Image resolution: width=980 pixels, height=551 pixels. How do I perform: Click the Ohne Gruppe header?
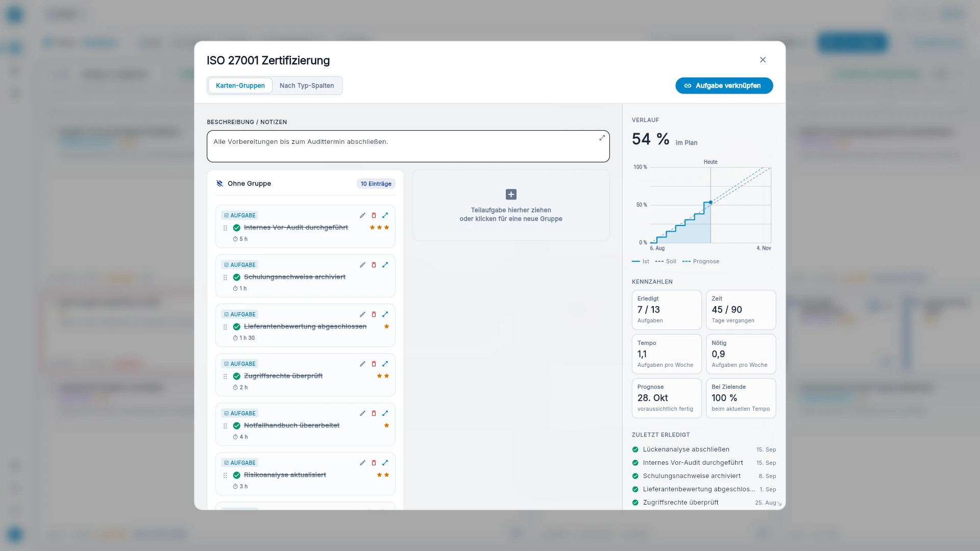pos(249,184)
